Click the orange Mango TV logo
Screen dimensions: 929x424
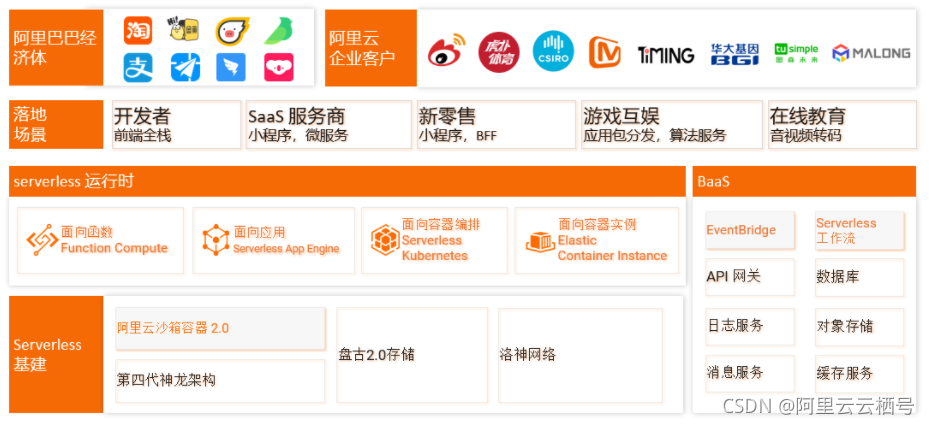click(x=604, y=53)
